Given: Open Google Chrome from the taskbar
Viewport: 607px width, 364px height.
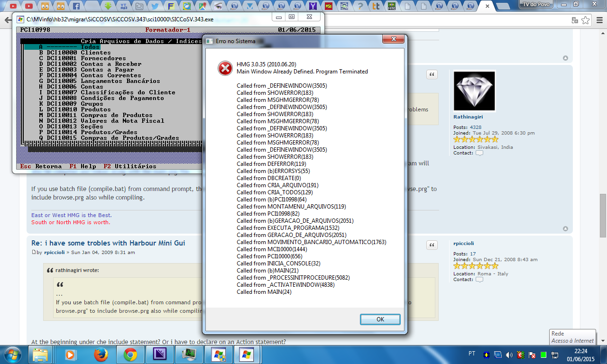Looking at the screenshot, I should coord(130,355).
